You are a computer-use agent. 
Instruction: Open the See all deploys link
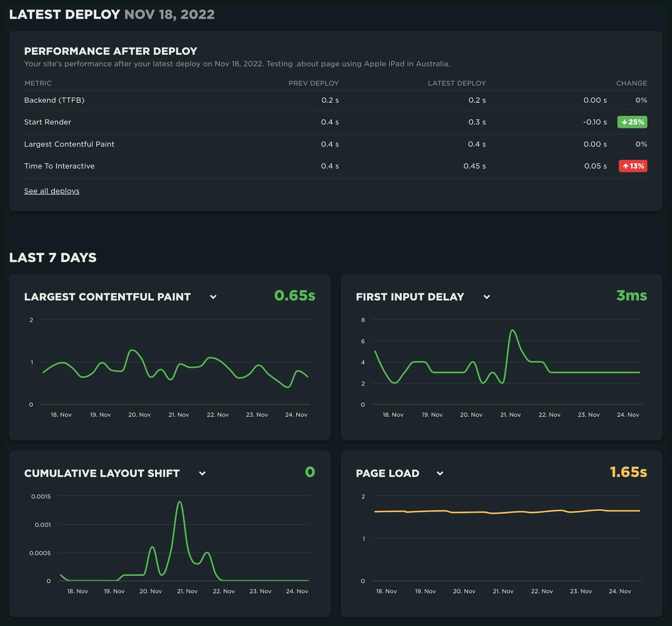point(51,191)
